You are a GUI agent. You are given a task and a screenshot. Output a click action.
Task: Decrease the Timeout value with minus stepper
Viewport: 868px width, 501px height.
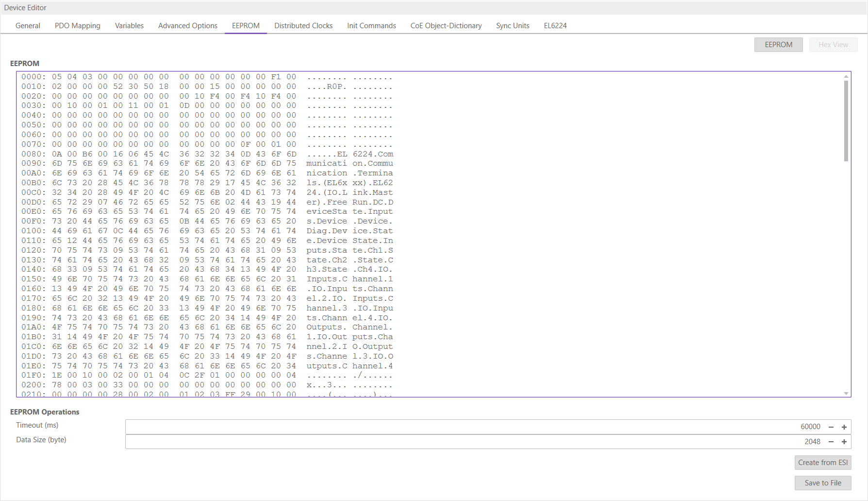click(x=832, y=427)
